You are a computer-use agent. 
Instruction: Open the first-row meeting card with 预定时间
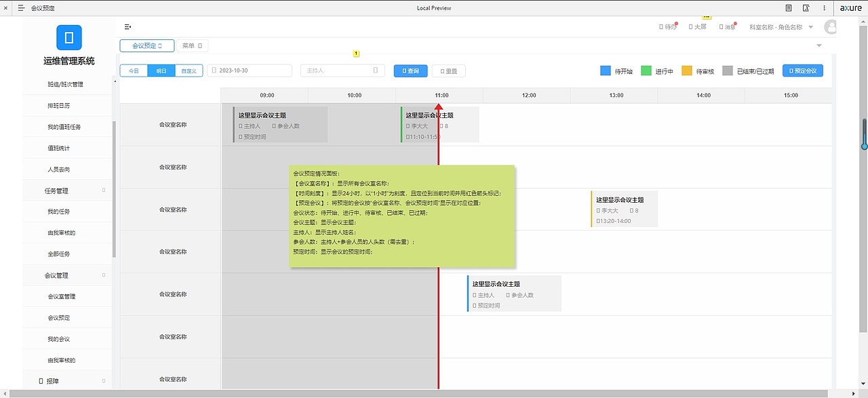coord(280,125)
